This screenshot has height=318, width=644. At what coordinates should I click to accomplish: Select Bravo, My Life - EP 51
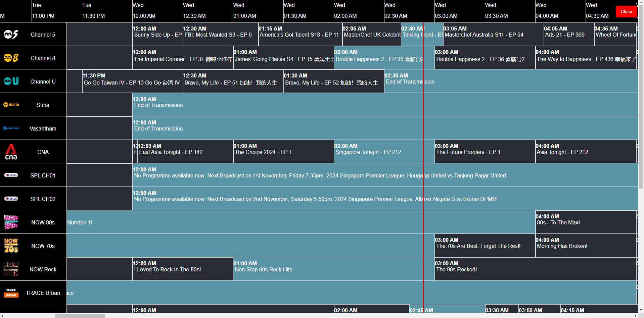[233, 81]
